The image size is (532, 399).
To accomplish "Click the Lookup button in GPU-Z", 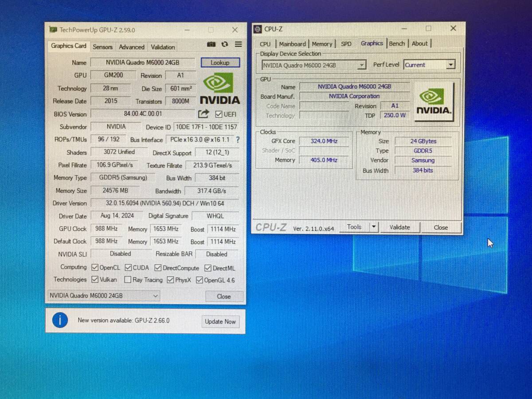I will tap(220, 63).
